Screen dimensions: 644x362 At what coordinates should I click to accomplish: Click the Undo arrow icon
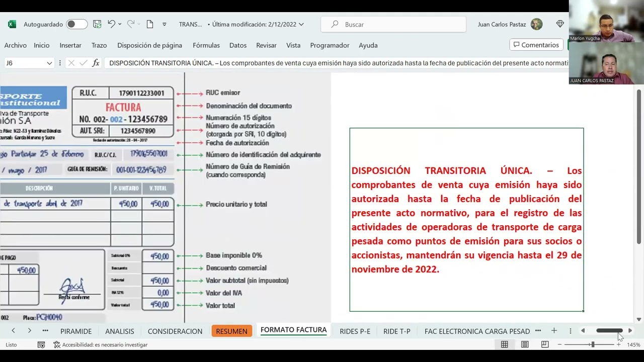(111, 24)
